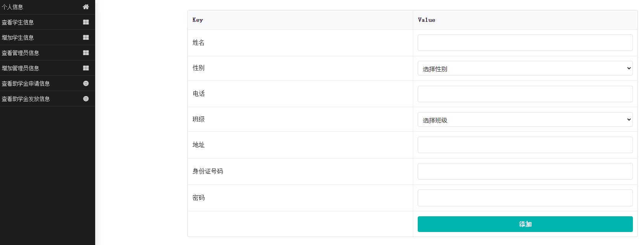644x245 pixels.
Task: Click the grid icon beside 查看管理员信息
Action: (86, 52)
